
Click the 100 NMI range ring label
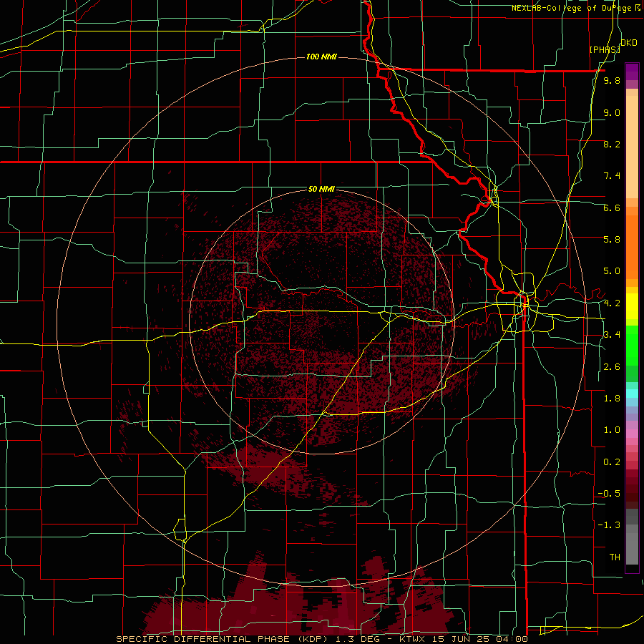pos(321,57)
